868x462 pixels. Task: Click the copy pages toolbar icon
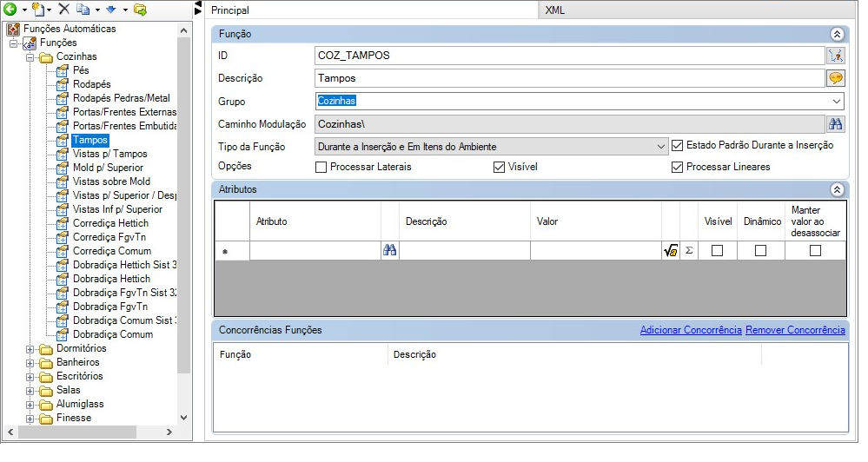(83, 10)
